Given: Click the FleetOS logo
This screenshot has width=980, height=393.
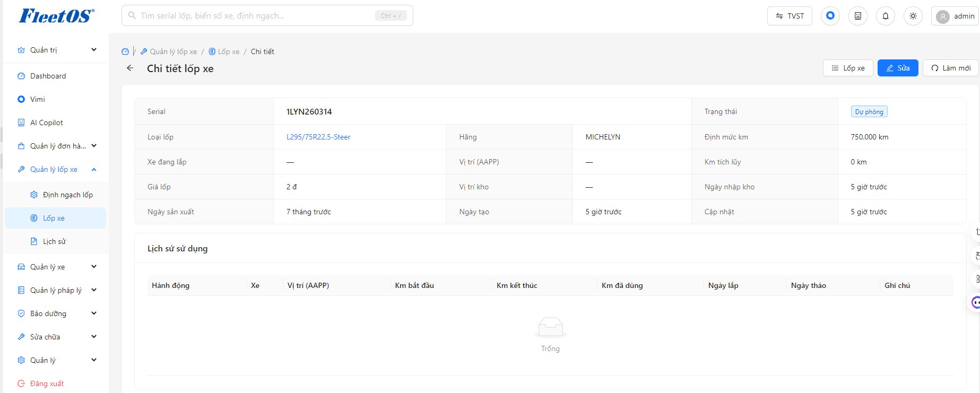Looking at the screenshot, I should click(x=57, y=16).
